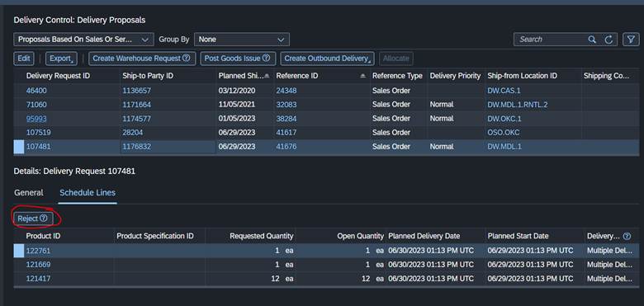Select the Schedule Lines tab

[88, 193]
